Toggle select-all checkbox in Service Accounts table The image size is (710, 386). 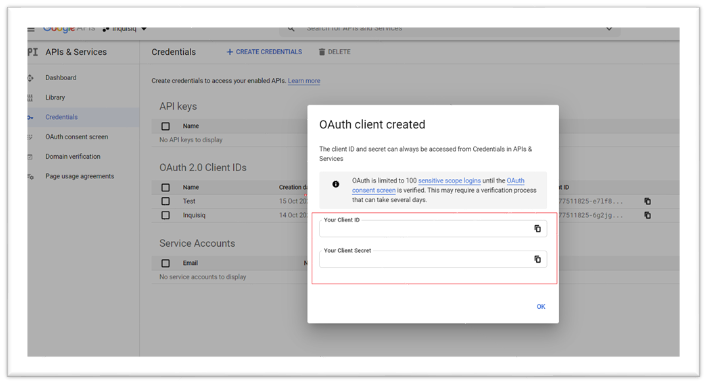(x=166, y=263)
